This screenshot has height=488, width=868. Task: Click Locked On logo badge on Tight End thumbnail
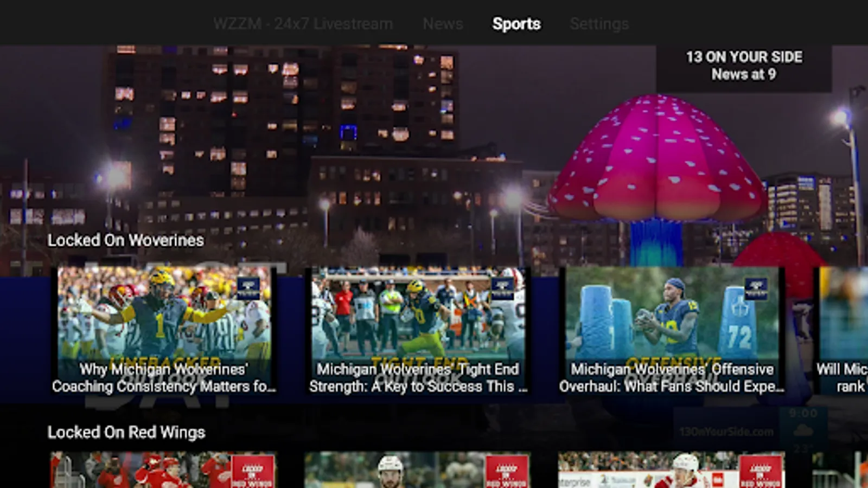click(502, 288)
